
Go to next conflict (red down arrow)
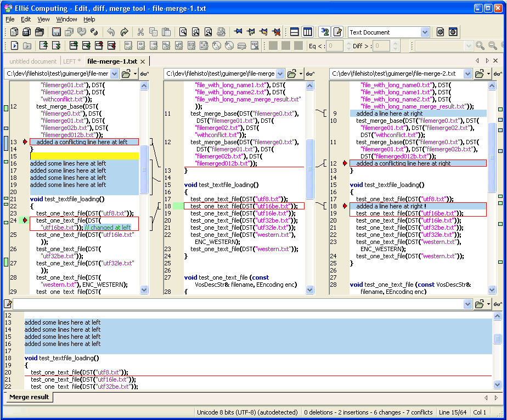pos(112,46)
